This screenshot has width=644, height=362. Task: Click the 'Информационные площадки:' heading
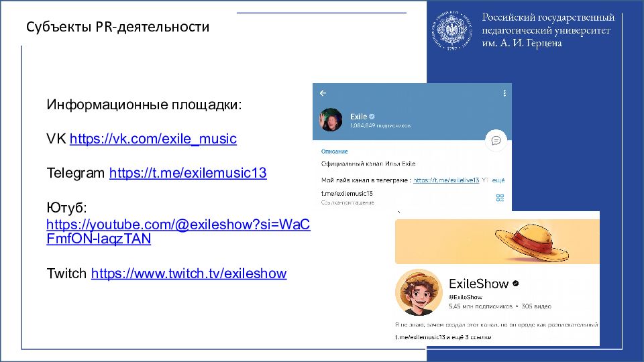(144, 105)
